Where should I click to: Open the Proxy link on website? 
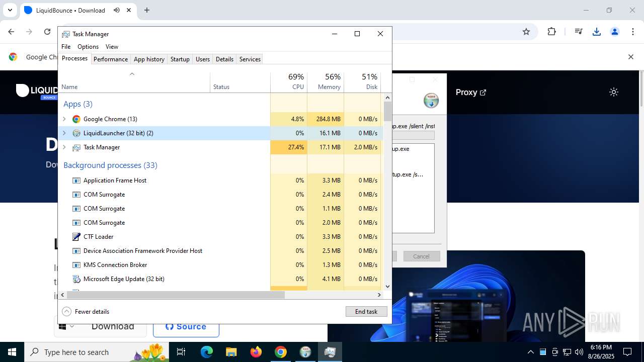[x=470, y=92]
